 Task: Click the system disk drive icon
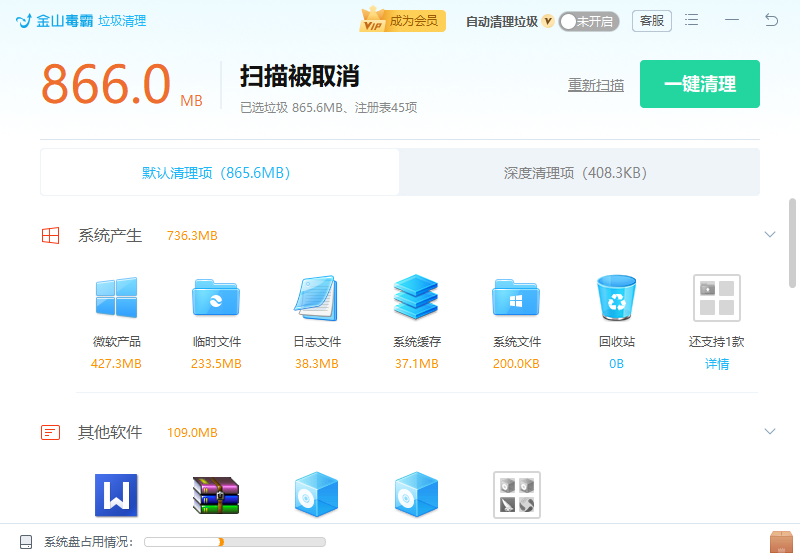(26, 542)
